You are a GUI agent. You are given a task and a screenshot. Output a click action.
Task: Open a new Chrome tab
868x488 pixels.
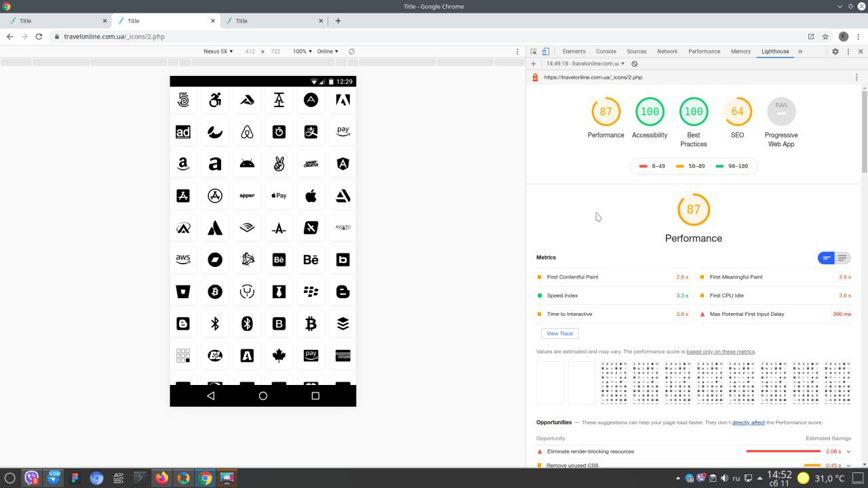tap(338, 21)
